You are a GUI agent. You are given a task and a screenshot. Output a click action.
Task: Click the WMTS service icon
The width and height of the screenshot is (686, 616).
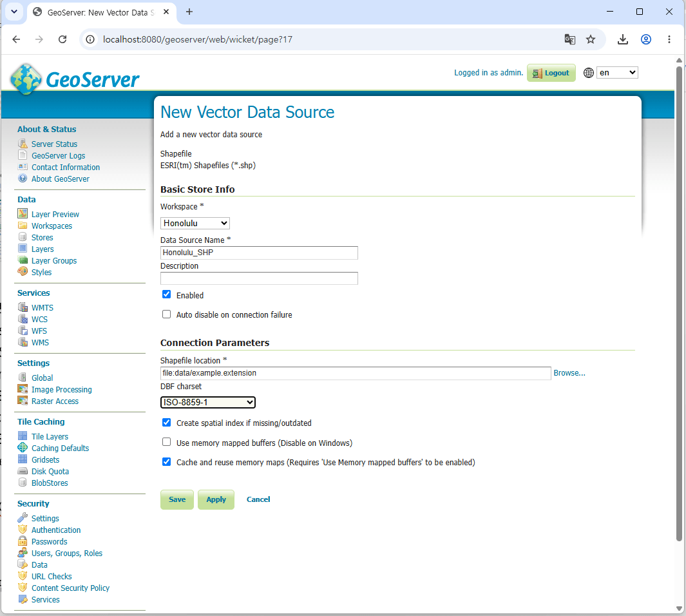[23, 307]
